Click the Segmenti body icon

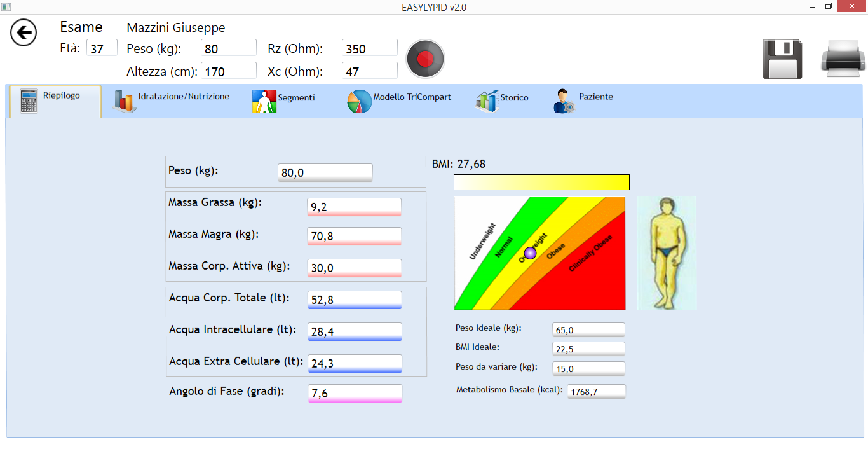(x=264, y=101)
